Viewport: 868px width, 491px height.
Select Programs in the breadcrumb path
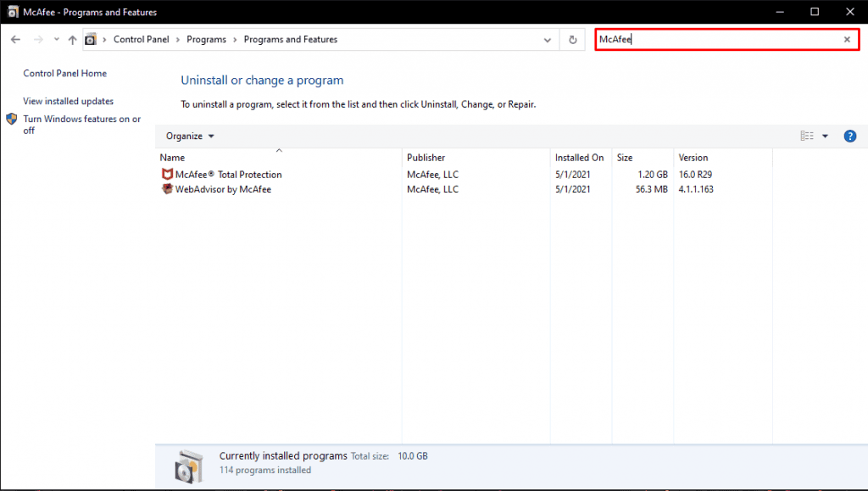(x=207, y=39)
